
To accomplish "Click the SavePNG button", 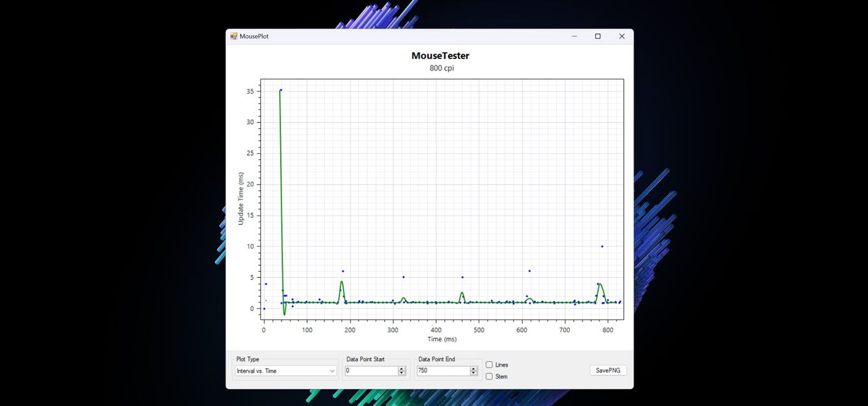I will pyautogui.click(x=608, y=370).
